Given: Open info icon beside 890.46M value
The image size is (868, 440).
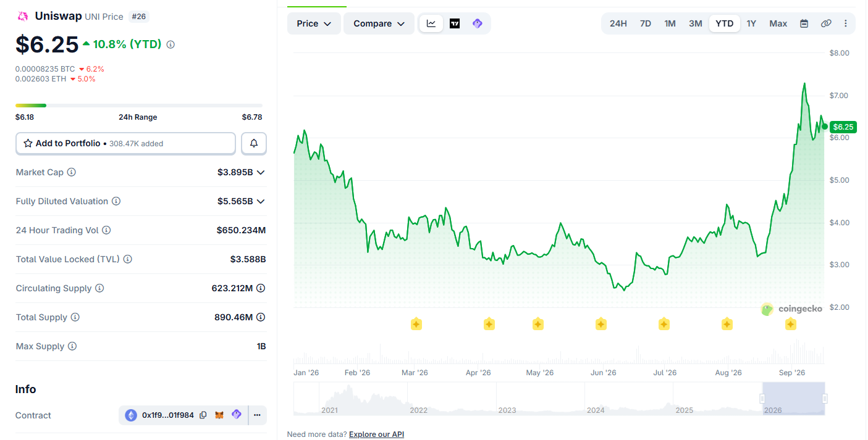Looking at the screenshot, I should click(x=261, y=317).
